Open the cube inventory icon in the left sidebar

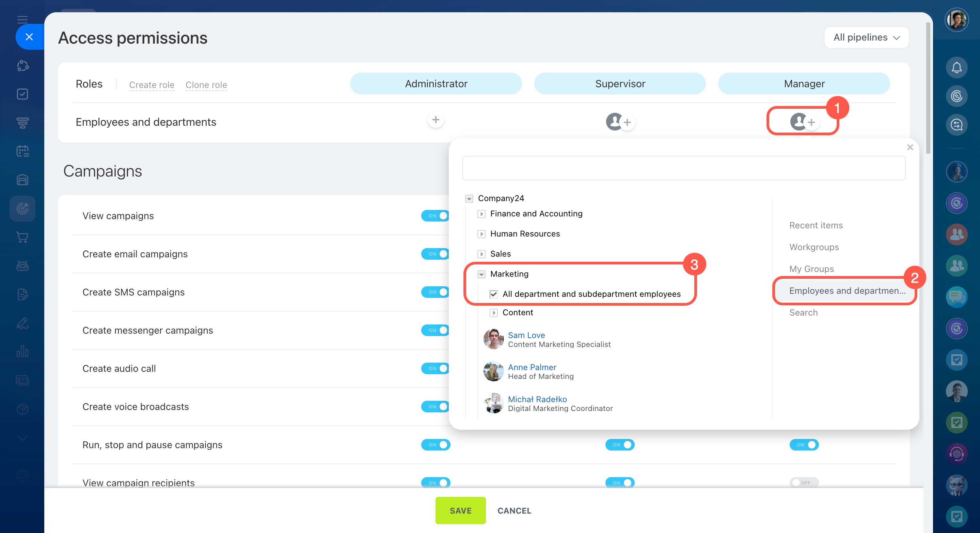pyautogui.click(x=22, y=409)
